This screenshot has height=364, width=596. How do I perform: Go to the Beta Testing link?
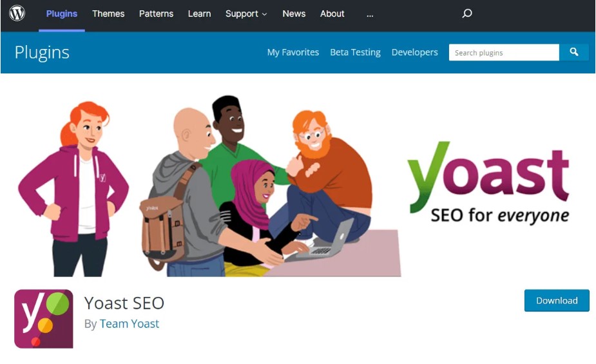click(x=355, y=52)
